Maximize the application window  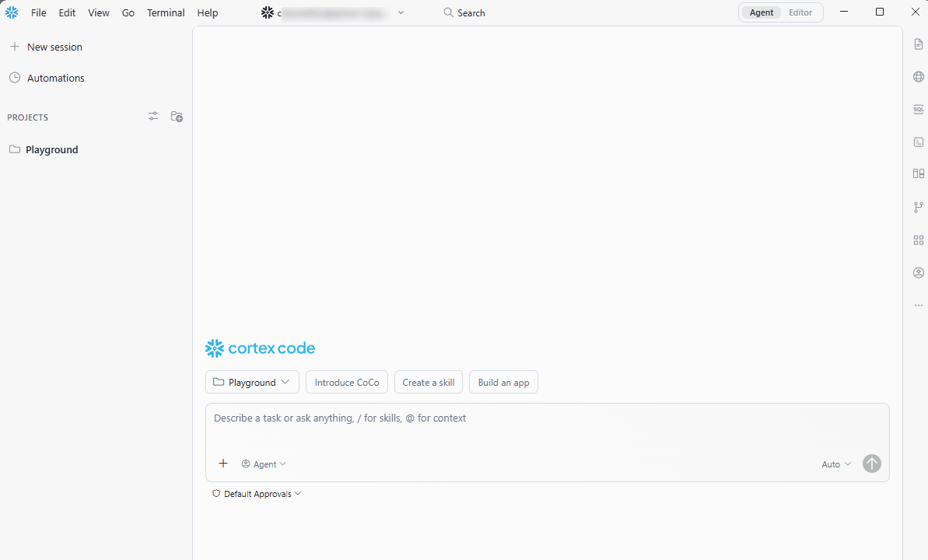tap(880, 12)
